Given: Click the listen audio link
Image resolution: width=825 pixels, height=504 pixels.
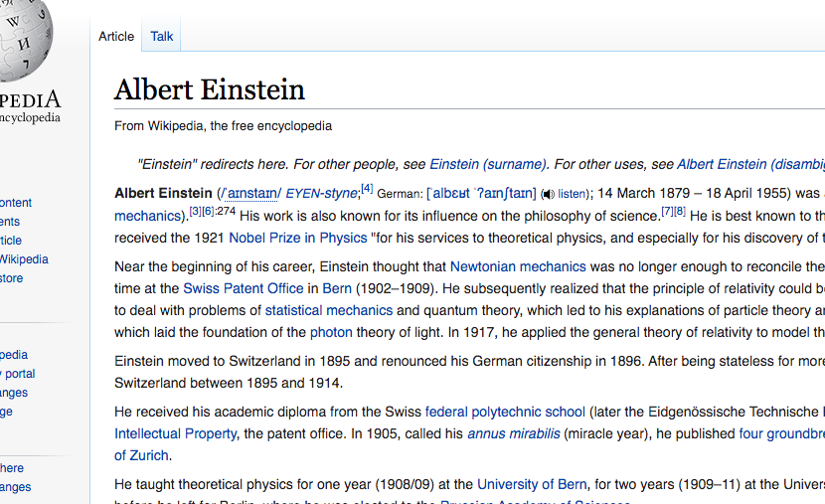Looking at the screenshot, I should click(x=572, y=194).
